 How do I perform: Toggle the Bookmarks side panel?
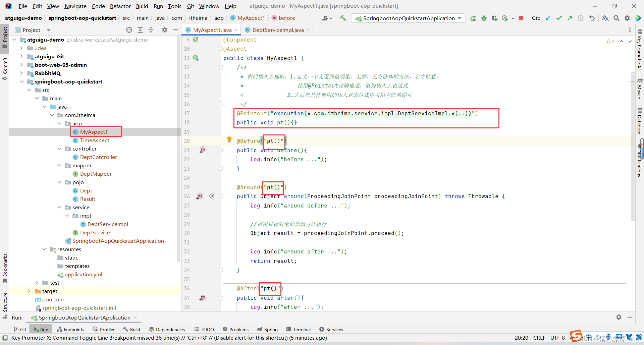coord(5,268)
